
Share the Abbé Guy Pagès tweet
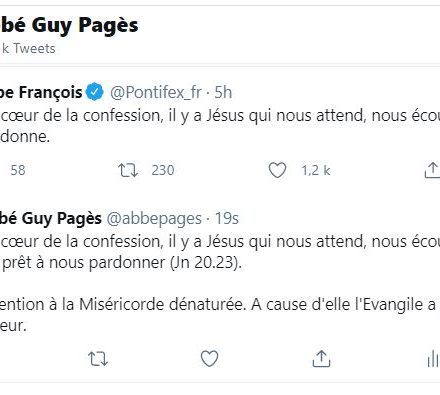(321, 359)
